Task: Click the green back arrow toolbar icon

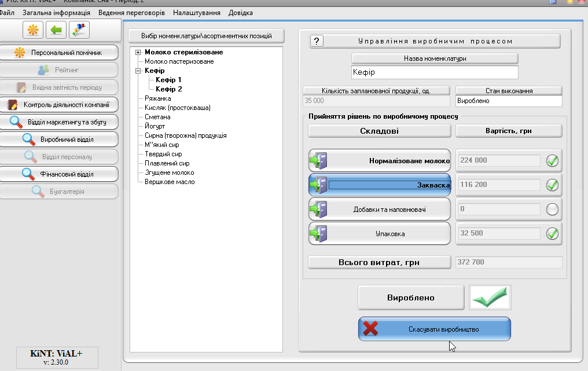Action: [56, 30]
